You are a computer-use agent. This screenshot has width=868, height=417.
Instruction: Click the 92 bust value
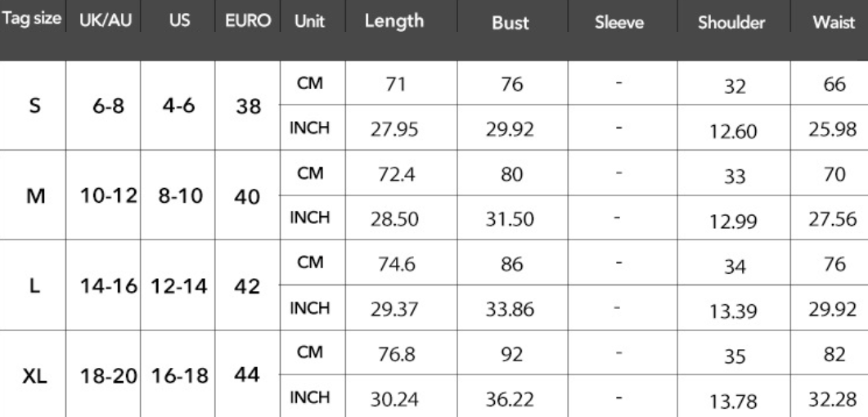click(511, 354)
